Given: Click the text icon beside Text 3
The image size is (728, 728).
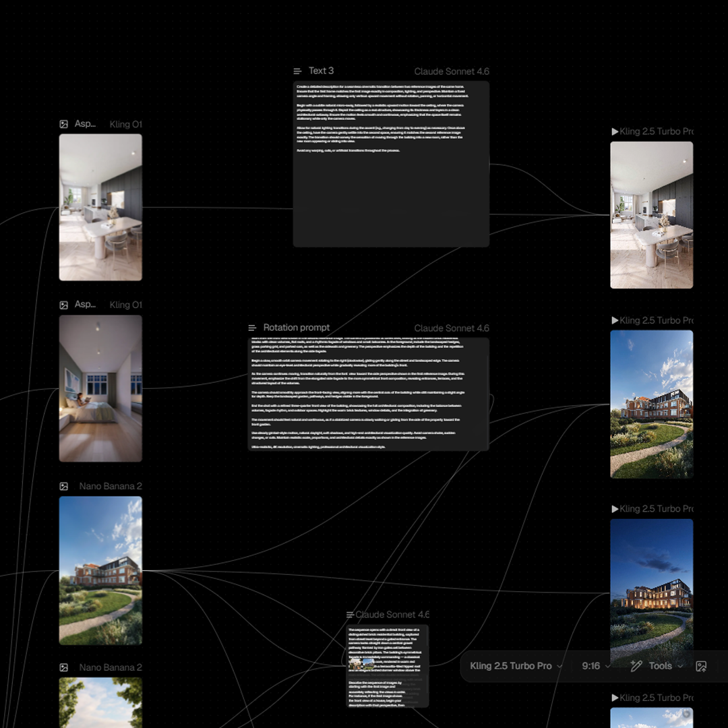Looking at the screenshot, I should pos(297,71).
